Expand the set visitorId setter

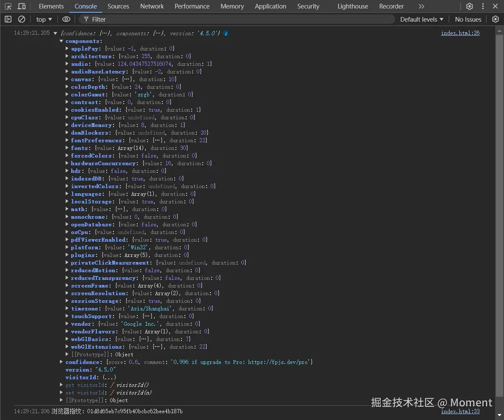tap(61, 392)
